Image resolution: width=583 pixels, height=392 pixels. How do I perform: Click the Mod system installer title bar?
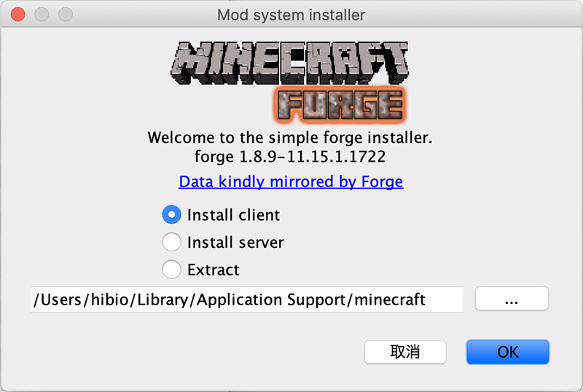pyautogui.click(x=291, y=15)
